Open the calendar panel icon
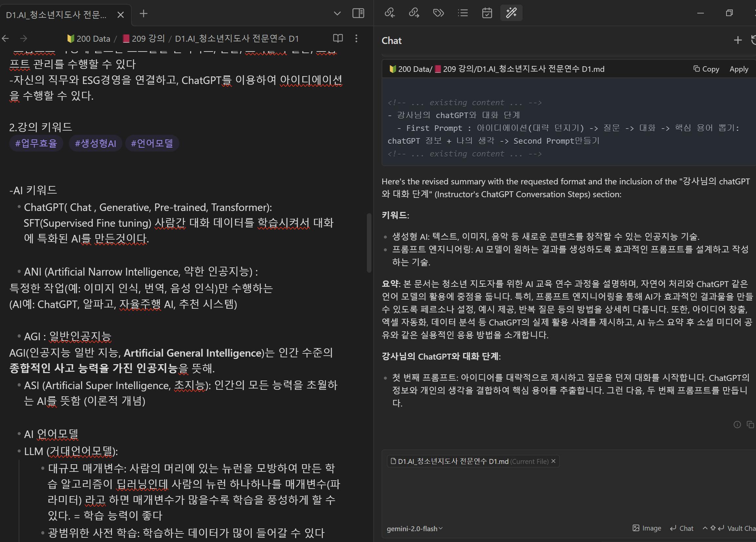756x542 pixels. click(487, 13)
